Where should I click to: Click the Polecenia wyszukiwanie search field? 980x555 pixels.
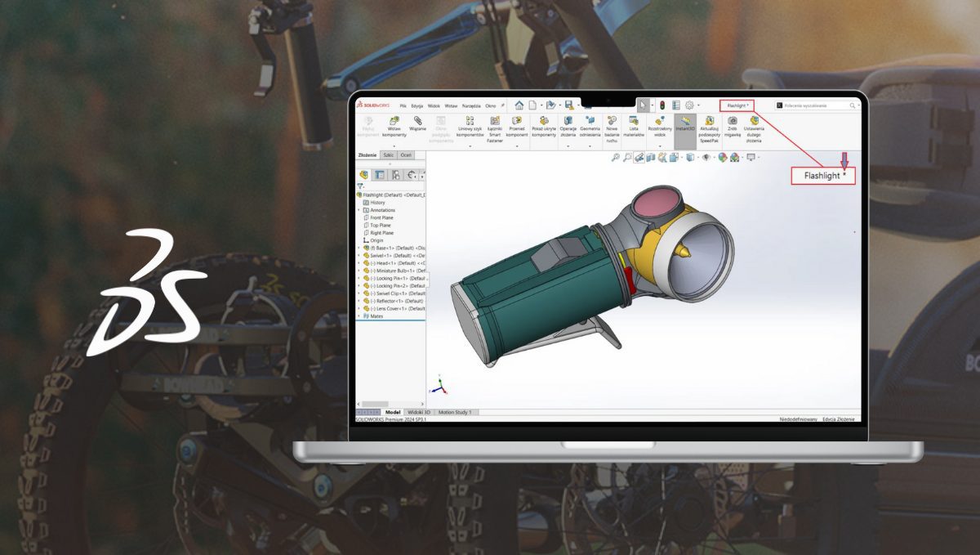(819, 105)
